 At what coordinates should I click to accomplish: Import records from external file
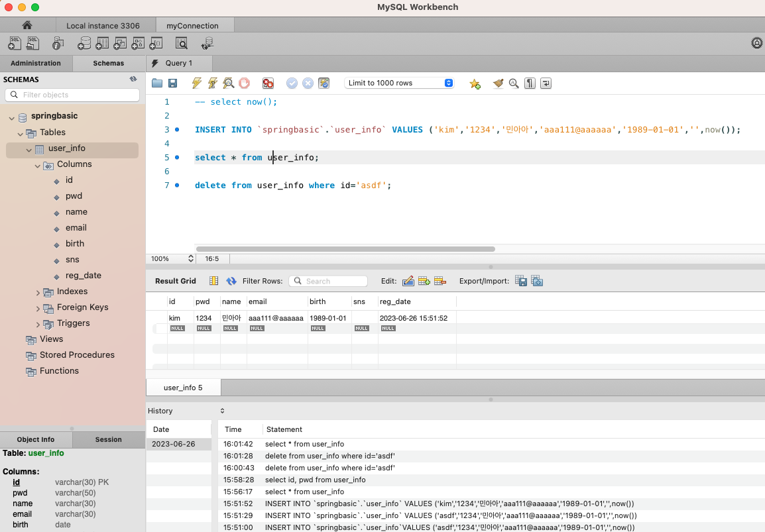pyautogui.click(x=537, y=281)
